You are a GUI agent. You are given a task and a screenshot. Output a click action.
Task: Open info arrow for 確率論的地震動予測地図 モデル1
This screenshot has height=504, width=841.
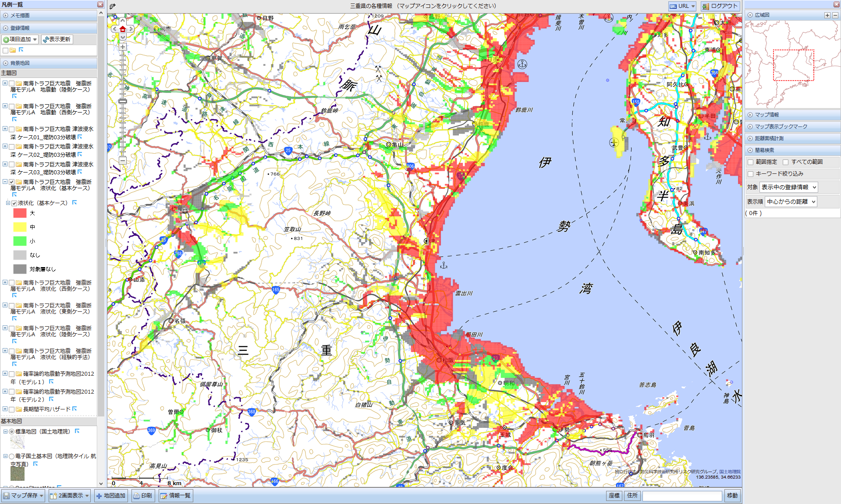tap(51, 382)
